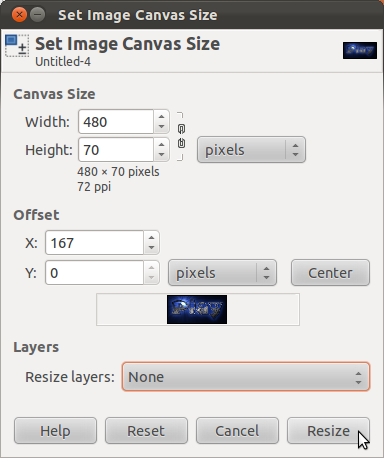Increase X offset with up arrow

pos(152,237)
